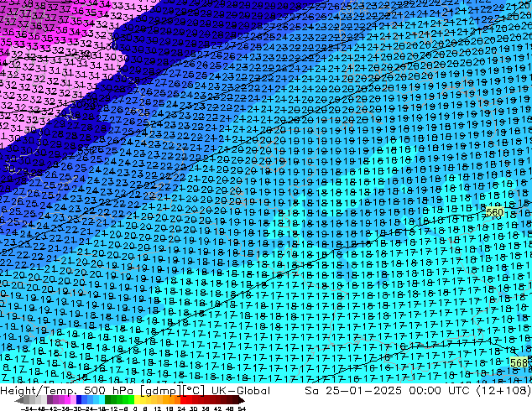Screen dimensions: 532x411
Task: Click the 568 contour height label
Action: [519, 362]
